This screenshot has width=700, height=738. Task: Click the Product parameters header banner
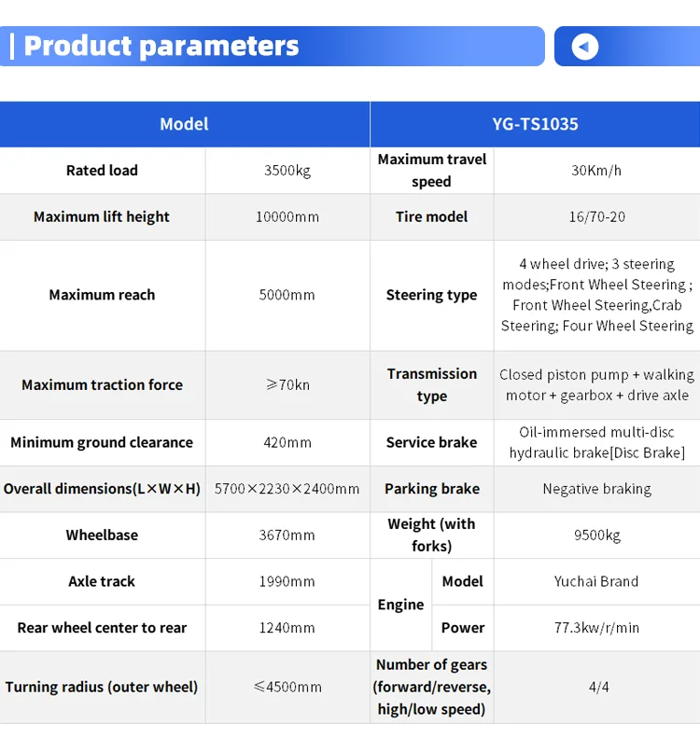271,46
